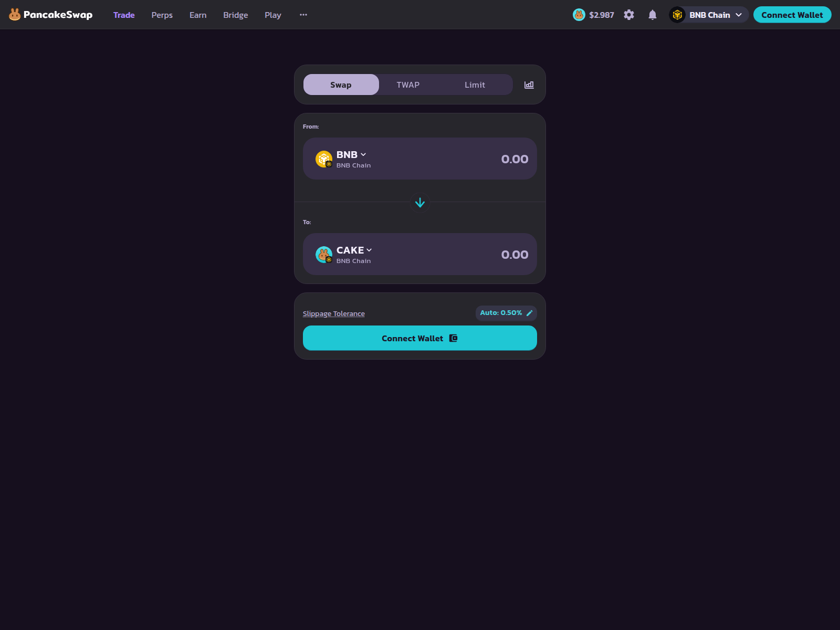Click the From amount input field

pos(514,159)
